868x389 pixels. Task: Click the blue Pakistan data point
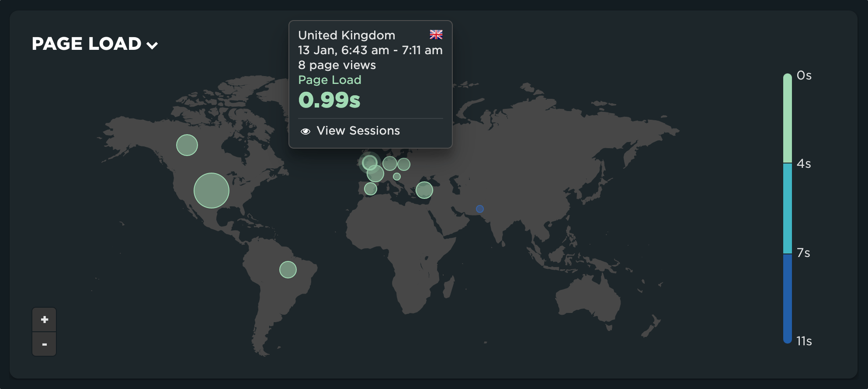480,209
